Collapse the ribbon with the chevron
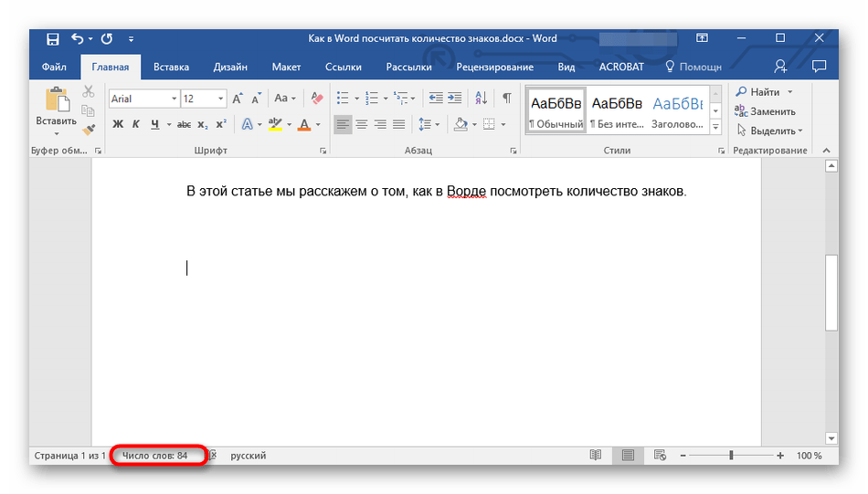This screenshot has height=494, width=868. point(827,151)
